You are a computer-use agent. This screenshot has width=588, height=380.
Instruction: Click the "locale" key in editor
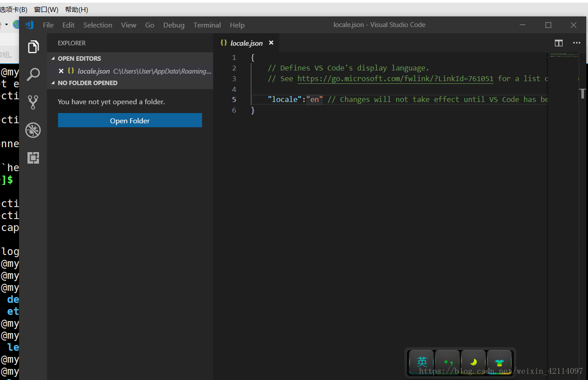285,99
